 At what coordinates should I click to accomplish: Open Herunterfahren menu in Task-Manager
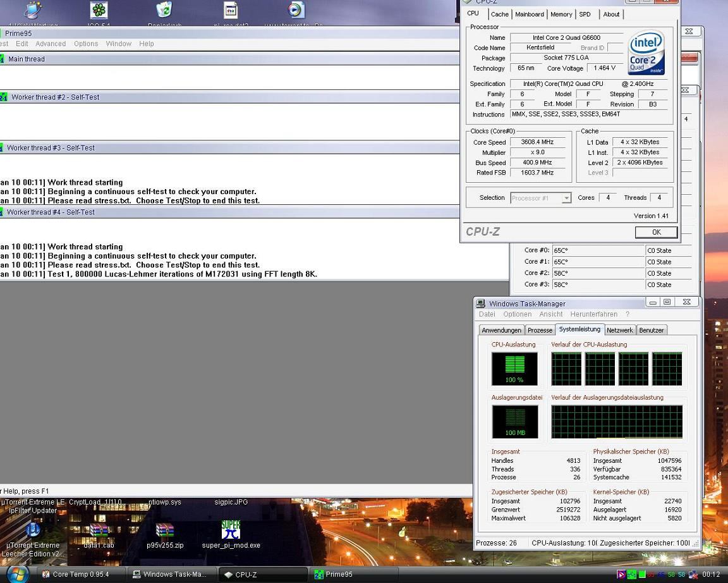(594, 314)
